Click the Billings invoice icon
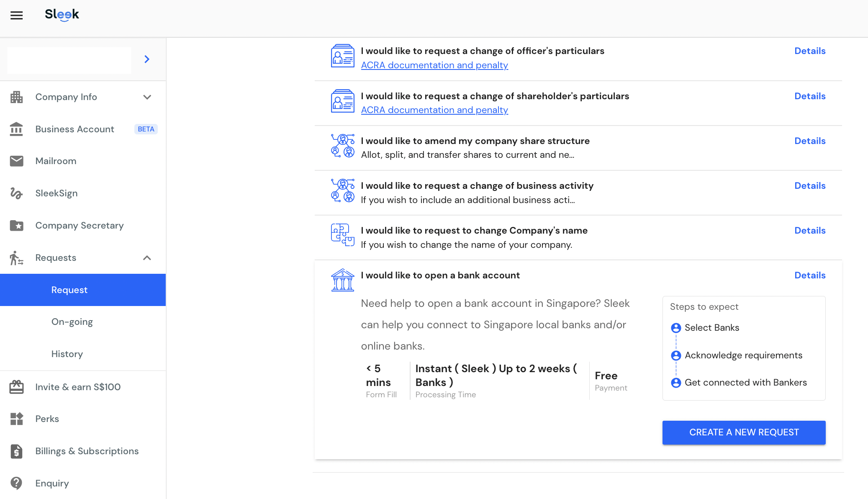 coord(16,451)
